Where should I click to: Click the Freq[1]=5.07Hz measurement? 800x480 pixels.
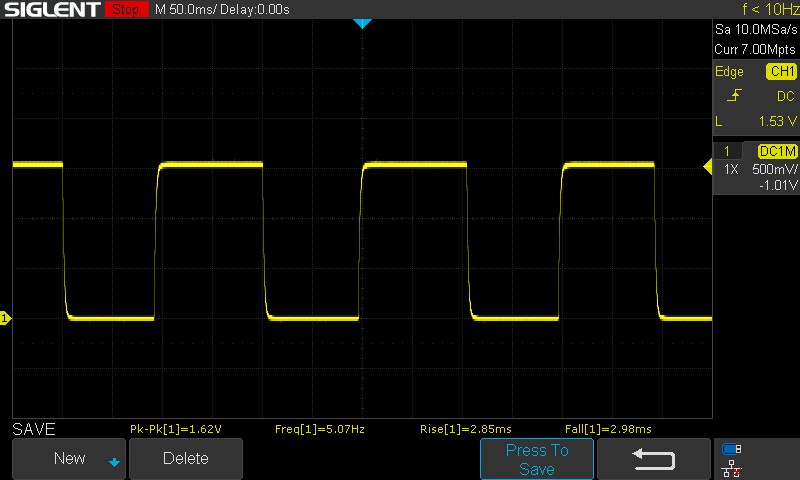click(x=320, y=429)
